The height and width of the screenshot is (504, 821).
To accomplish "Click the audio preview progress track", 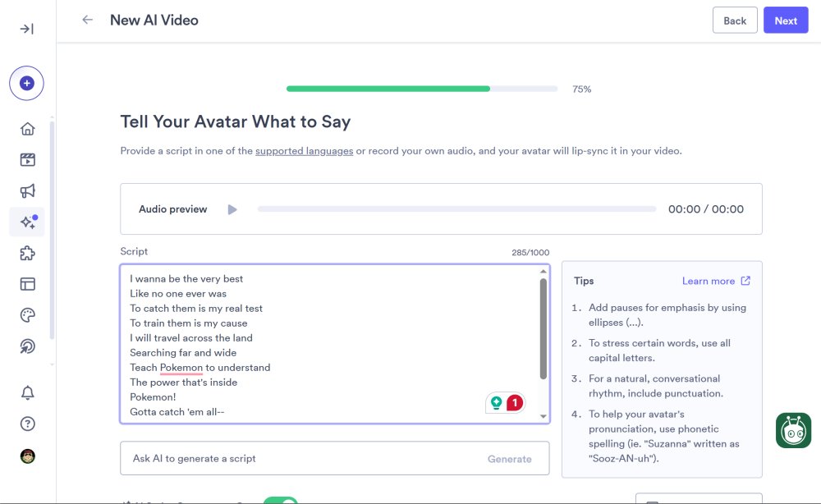I will (x=456, y=209).
